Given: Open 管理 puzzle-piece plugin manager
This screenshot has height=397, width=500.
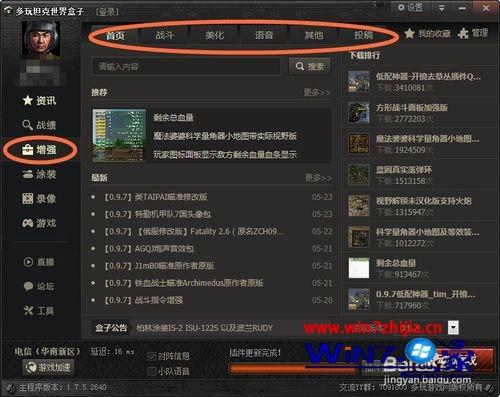Looking at the screenshot, I should point(473,33).
